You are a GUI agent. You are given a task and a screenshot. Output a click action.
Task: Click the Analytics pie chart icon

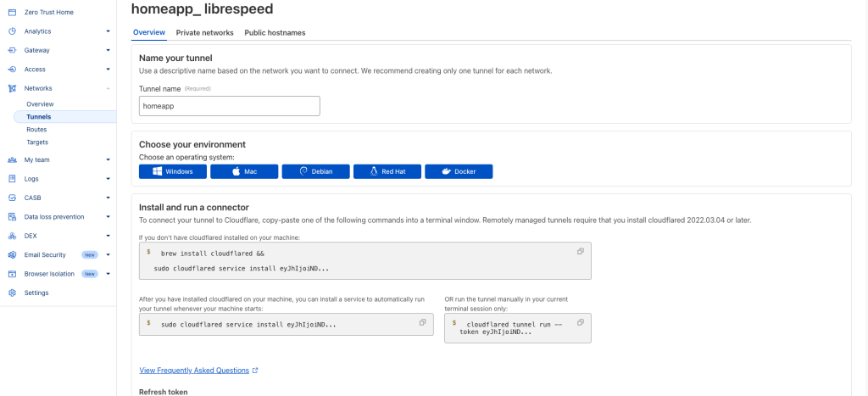12,31
